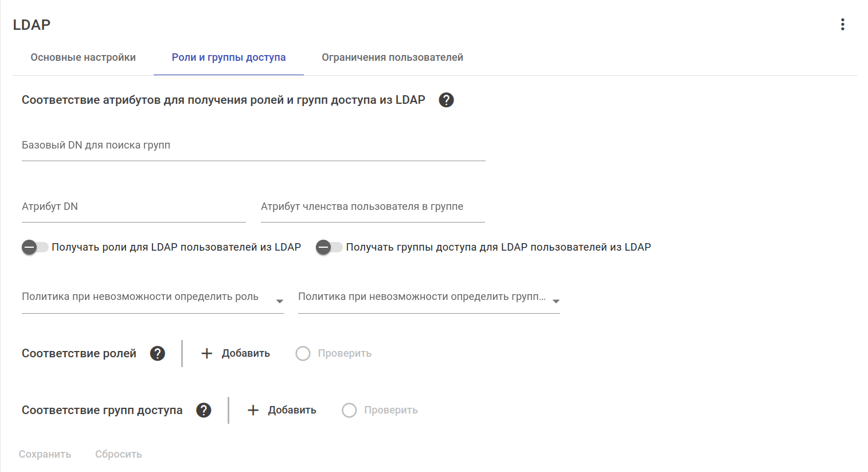Screen dimensions: 868x472
Task: Toggle getting access groups for LDAP users
Action: [x=329, y=247]
